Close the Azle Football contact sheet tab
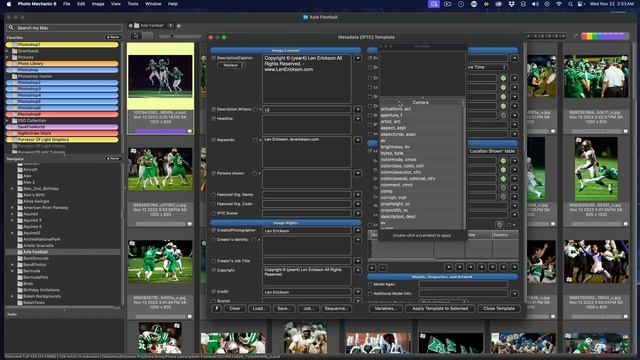The height and width of the screenshot is (360, 640). click(x=131, y=26)
